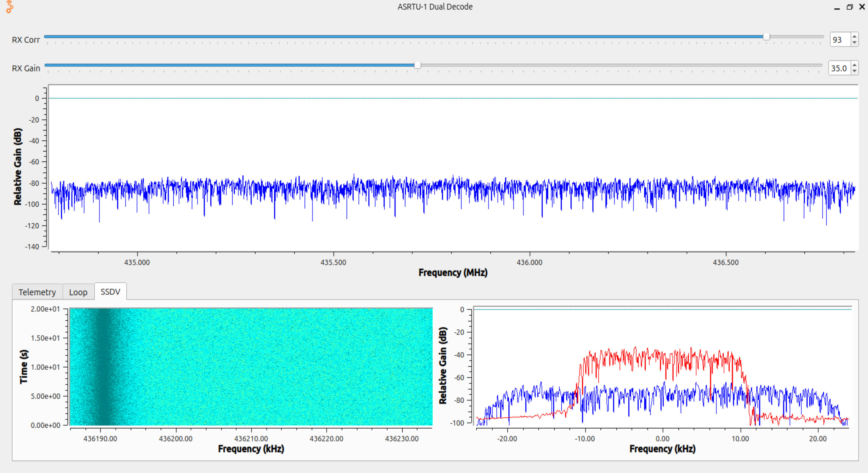Select the SSDV tab

[x=110, y=291]
